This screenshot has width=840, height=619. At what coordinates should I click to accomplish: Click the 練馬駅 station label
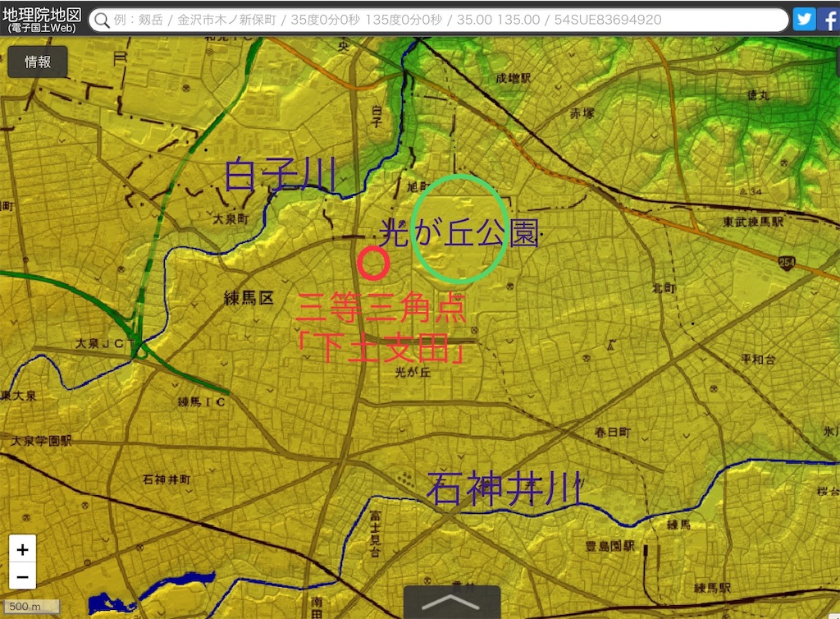tap(711, 588)
